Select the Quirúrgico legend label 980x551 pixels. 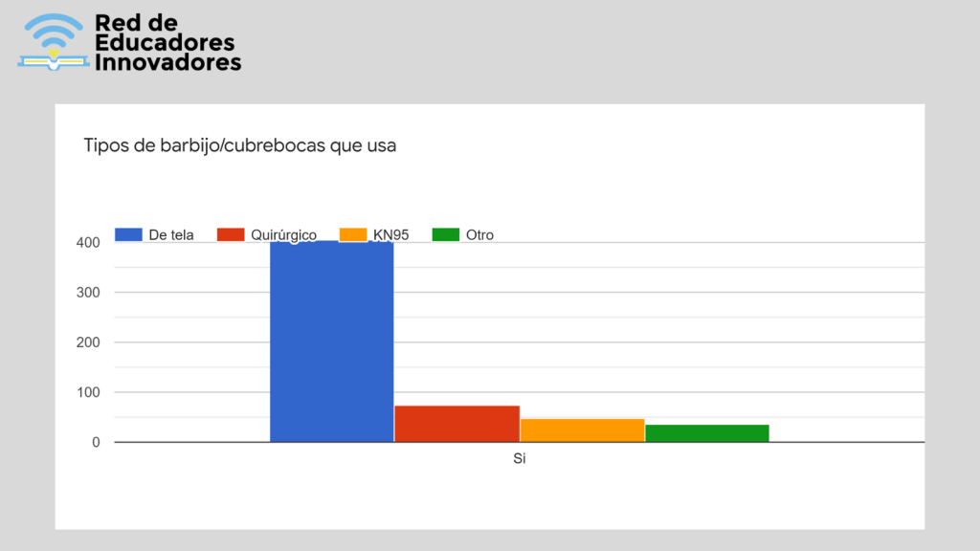284,234
